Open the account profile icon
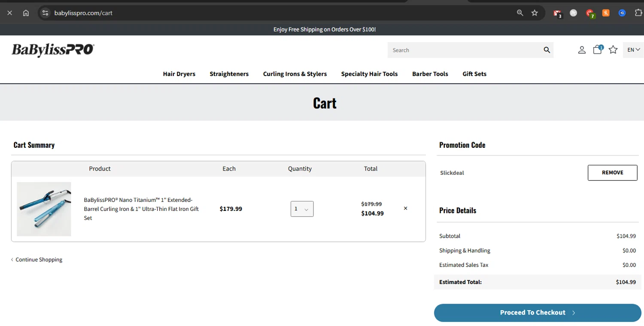 (x=582, y=50)
